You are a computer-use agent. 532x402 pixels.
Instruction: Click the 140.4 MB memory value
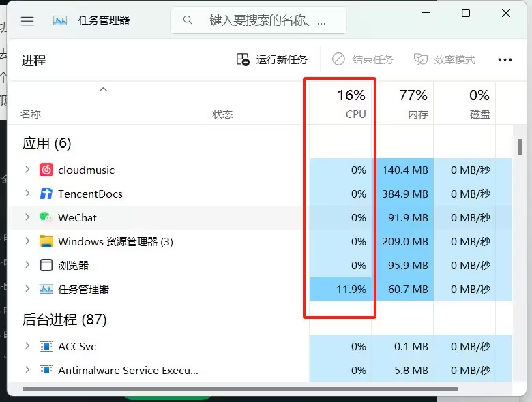405,170
